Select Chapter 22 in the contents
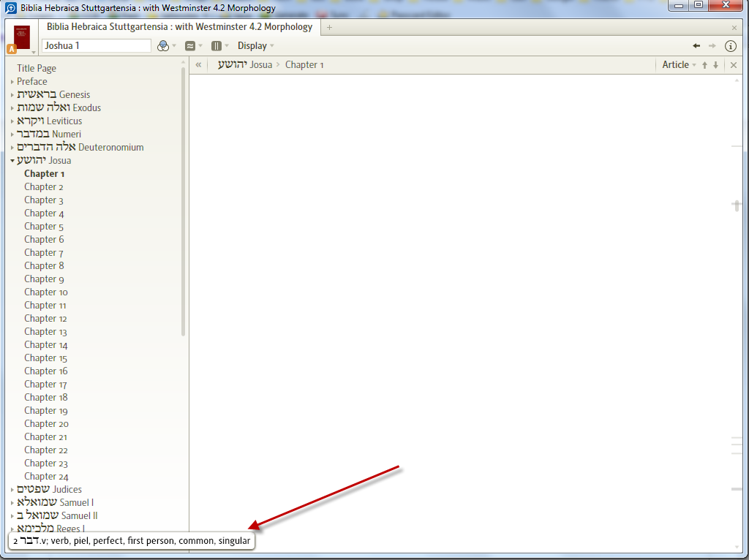The height and width of the screenshot is (560, 749). 46,450
